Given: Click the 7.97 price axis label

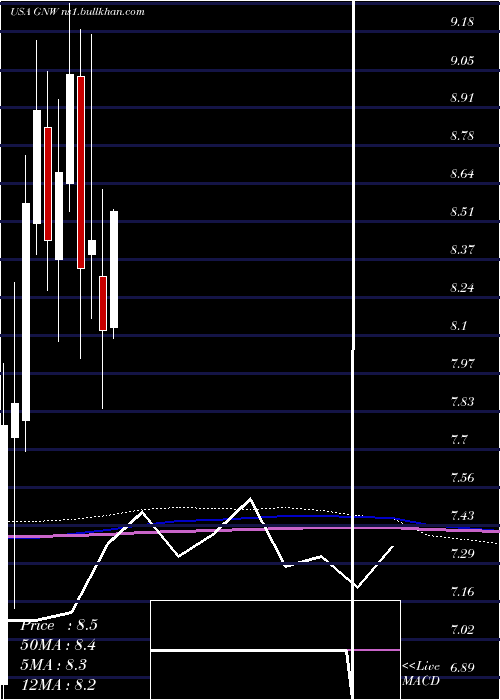Looking at the screenshot, I should pyautogui.click(x=462, y=363).
